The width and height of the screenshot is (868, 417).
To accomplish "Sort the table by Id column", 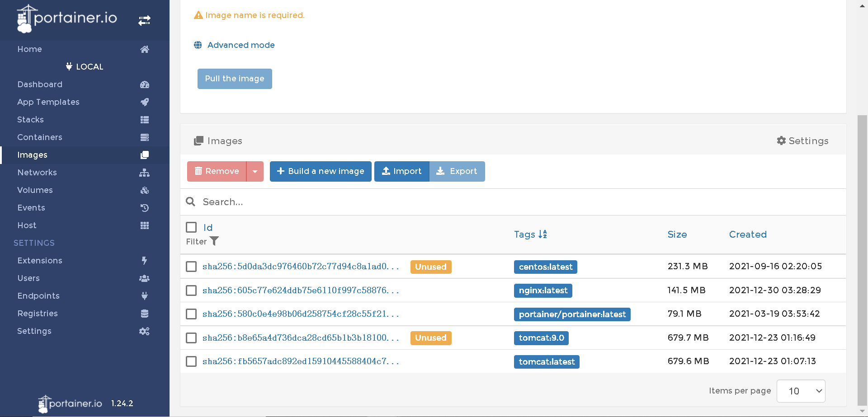I will [x=208, y=228].
